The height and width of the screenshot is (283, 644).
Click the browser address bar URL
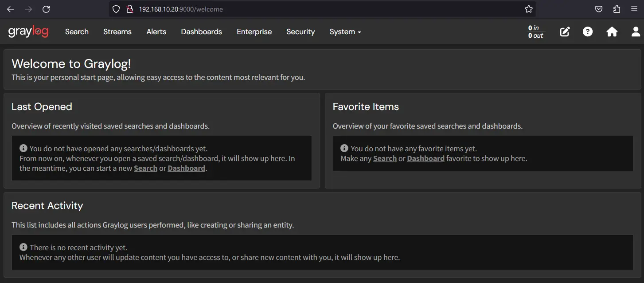point(181,9)
